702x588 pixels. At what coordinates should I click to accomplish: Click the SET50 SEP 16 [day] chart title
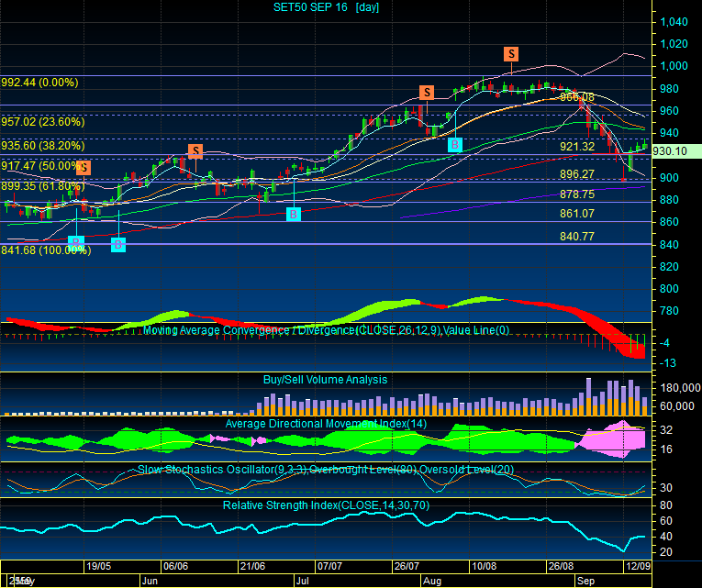327,7
